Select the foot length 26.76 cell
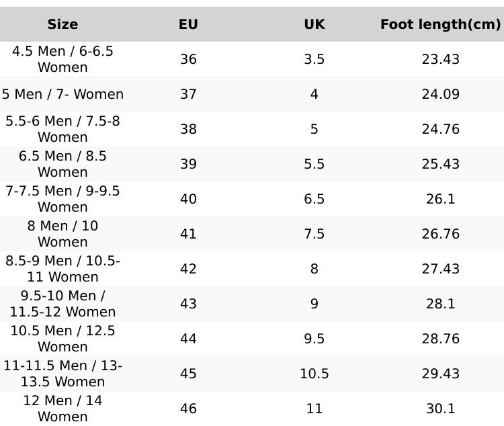 (440, 234)
